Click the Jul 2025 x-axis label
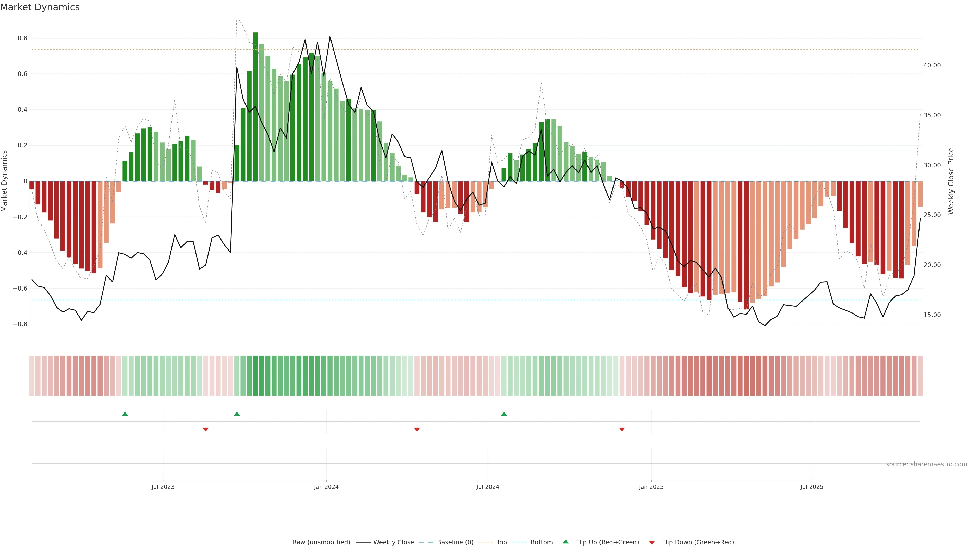The image size is (980, 551). coord(812,487)
